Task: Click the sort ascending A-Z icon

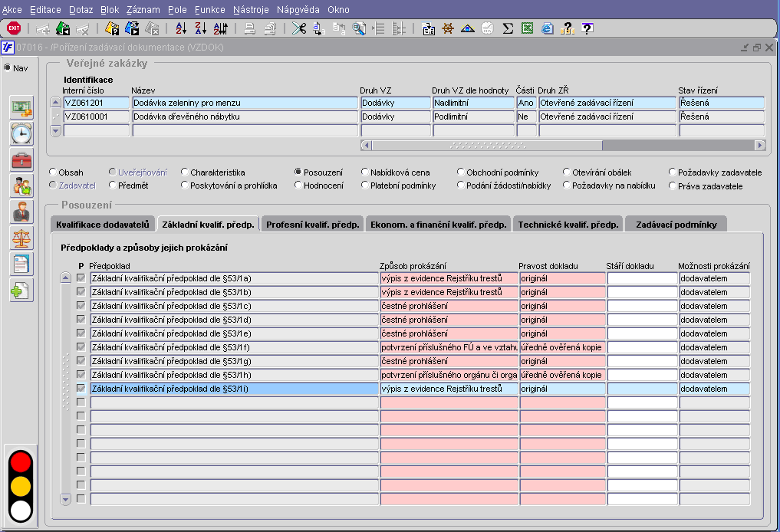Action: pyautogui.click(x=181, y=28)
